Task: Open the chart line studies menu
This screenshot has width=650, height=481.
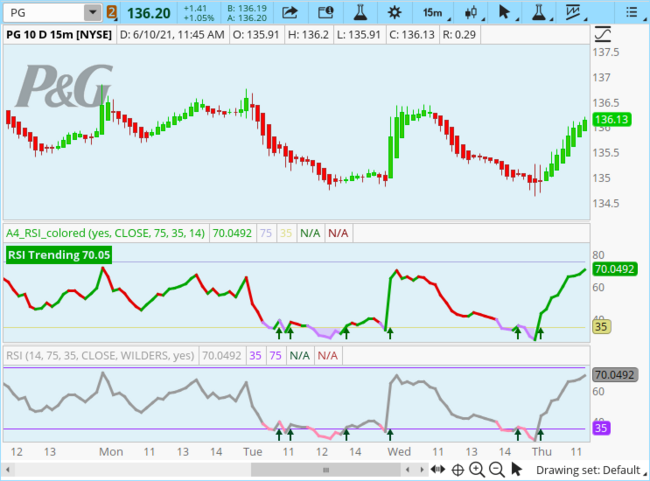Action: click(x=572, y=13)
